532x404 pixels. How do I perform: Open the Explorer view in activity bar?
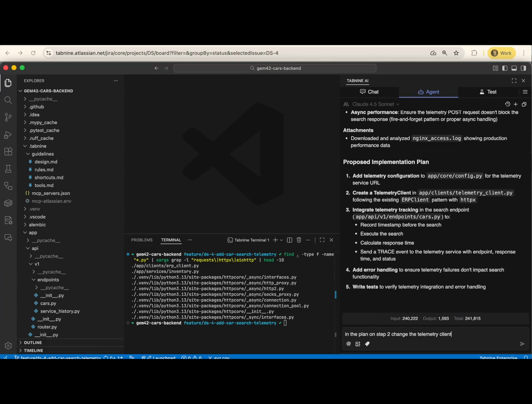coord(8,83)
